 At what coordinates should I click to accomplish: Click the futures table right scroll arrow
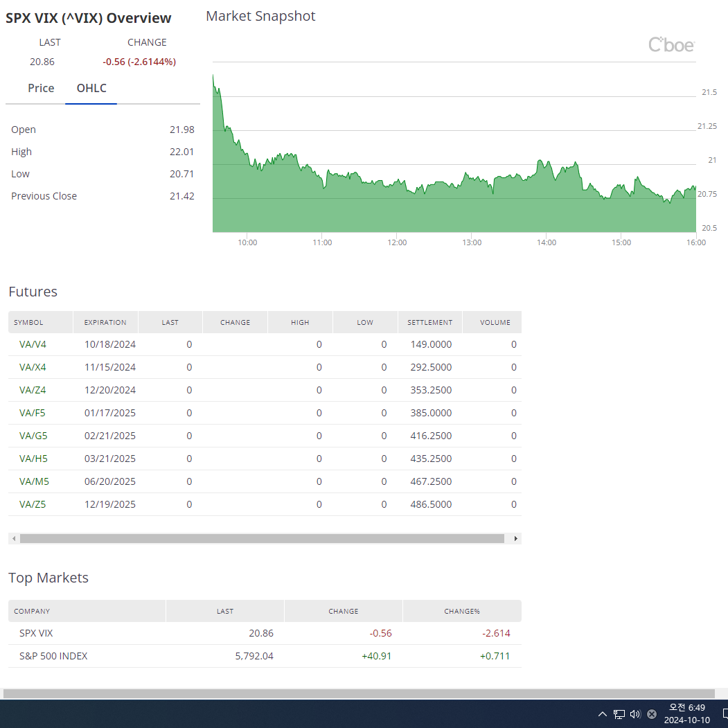pyautogui.click(x=516, y=539)
